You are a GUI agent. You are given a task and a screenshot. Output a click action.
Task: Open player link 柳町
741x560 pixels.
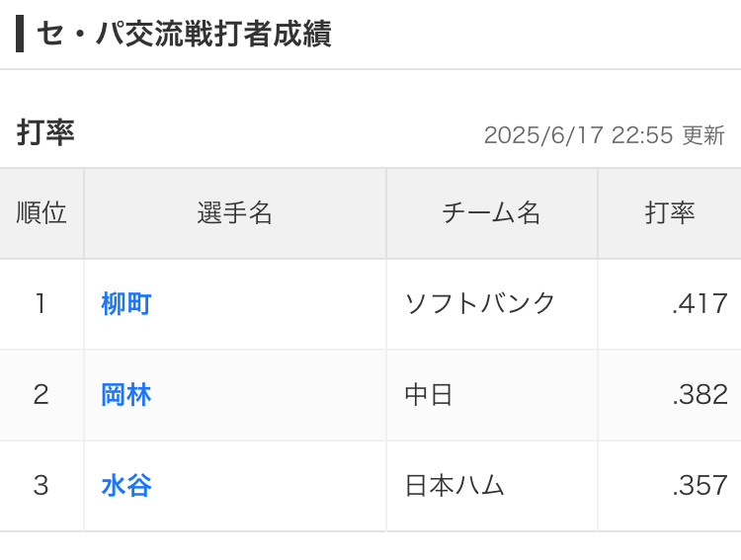(126, 304)
